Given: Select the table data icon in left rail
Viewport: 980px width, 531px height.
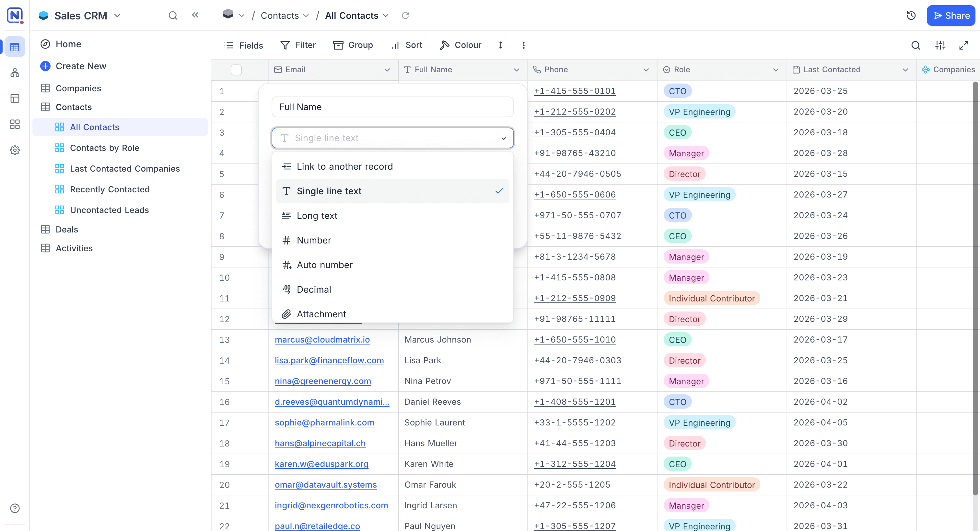Looking at the screenshot, I should [x=15, y=47].
